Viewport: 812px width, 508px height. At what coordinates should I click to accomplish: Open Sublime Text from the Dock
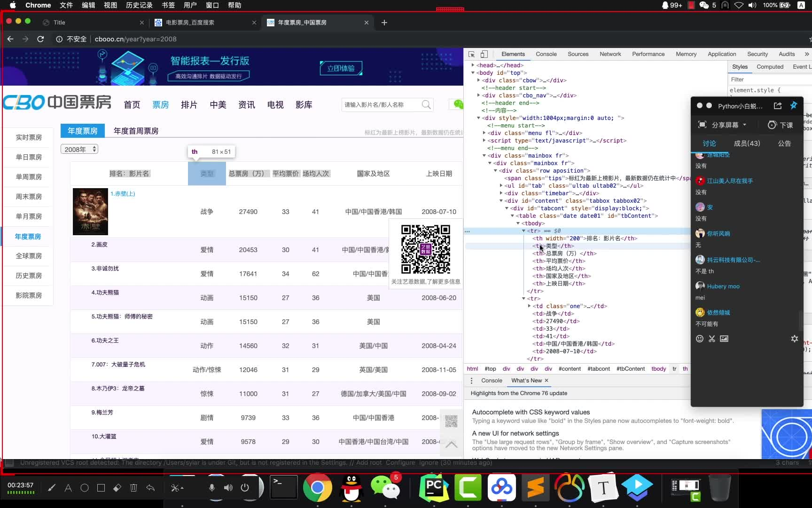point(536,488)
